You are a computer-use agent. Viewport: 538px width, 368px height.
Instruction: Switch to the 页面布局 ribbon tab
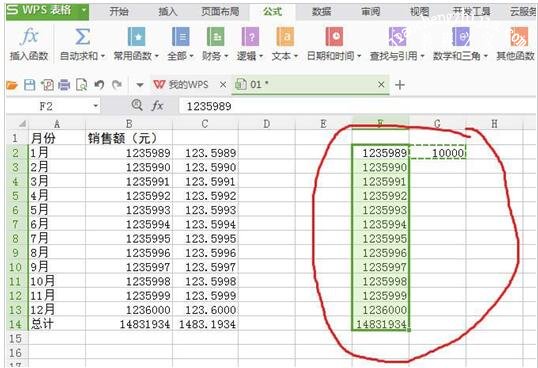coord(220,12)
